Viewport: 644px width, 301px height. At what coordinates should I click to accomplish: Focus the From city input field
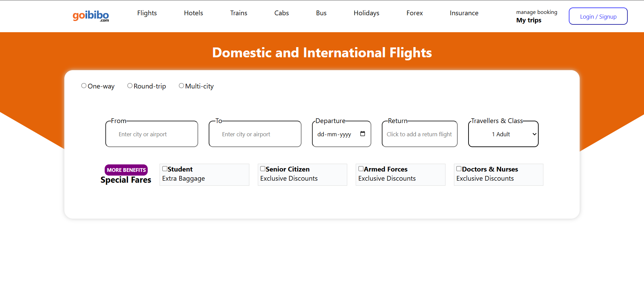[x=152, y=134]
